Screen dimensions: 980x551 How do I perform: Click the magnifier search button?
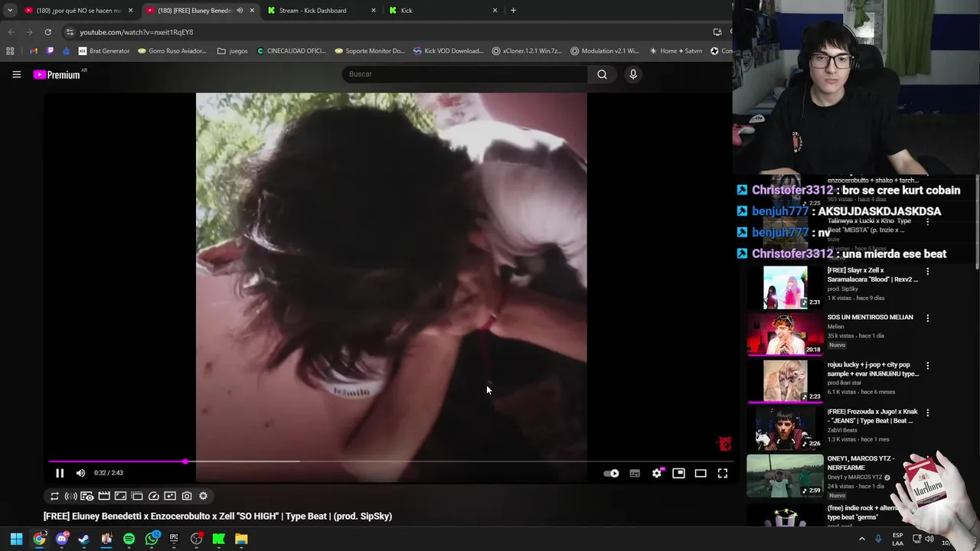(602, 74)
